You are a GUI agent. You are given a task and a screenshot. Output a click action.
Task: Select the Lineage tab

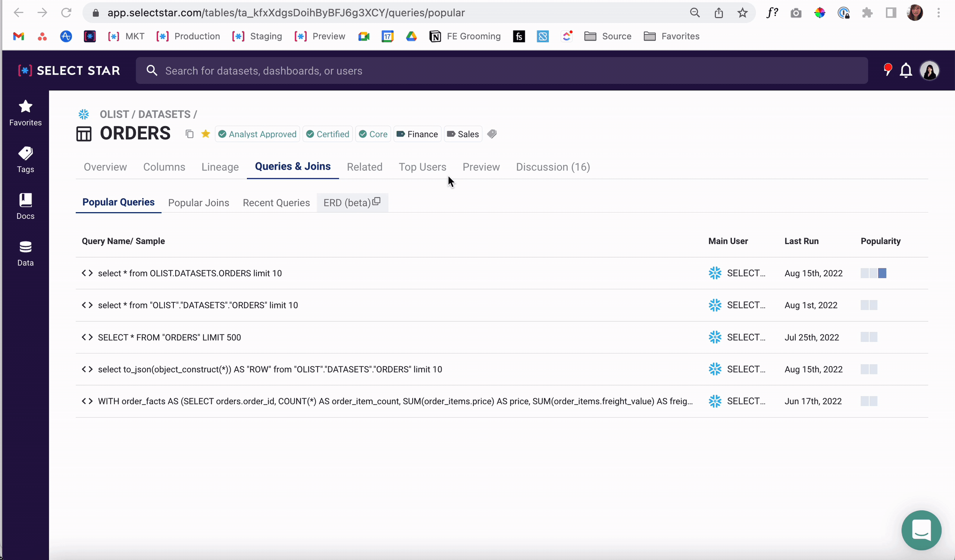pyautogui.click(x=219, y=167)
